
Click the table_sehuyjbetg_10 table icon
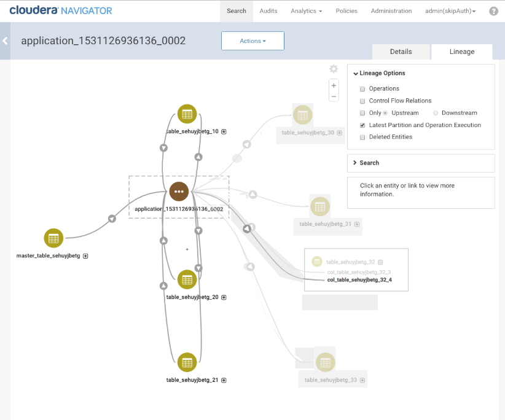click(187, 114)
